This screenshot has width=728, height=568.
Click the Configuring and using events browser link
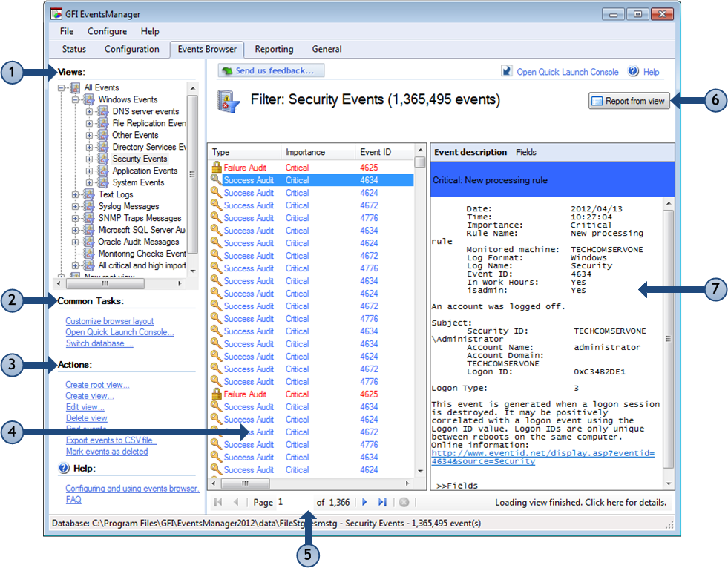(x=132, y=488)
